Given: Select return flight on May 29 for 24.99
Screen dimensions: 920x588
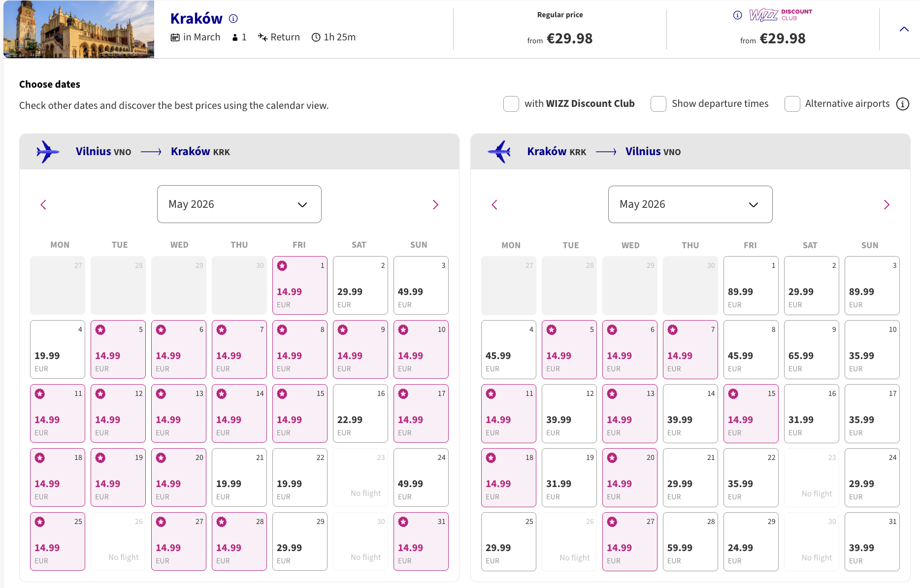Looking at the screenshot, I should tap(751, 542).
